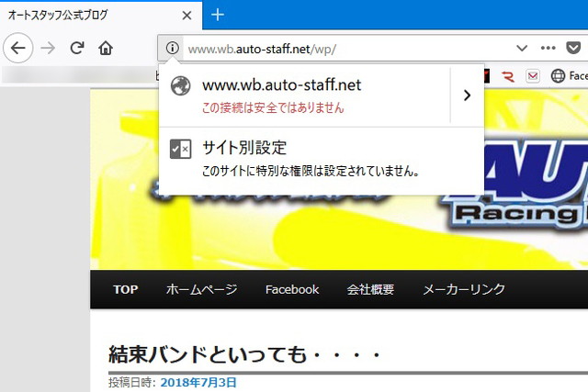Click the この接続は安全ではありません warning text
Screen dimensions: 588x392
(x=273, y=108)
